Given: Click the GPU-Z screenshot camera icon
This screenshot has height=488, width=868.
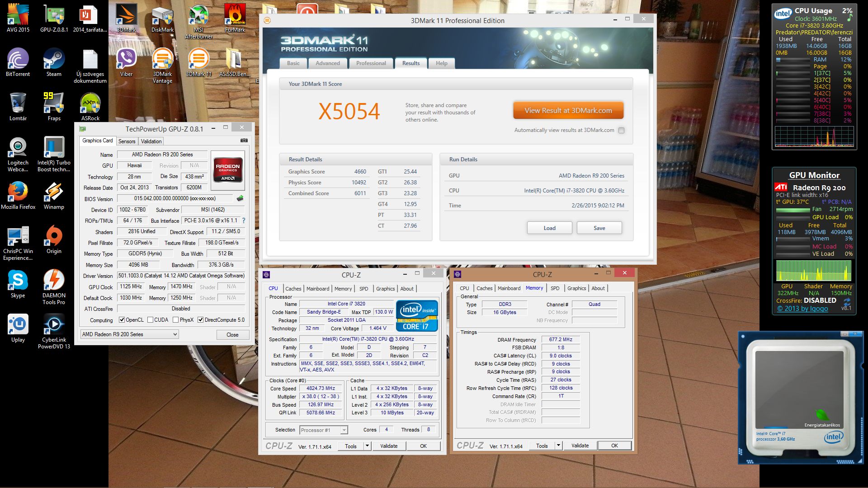Looking at the screenshot, I should (244, 141).
